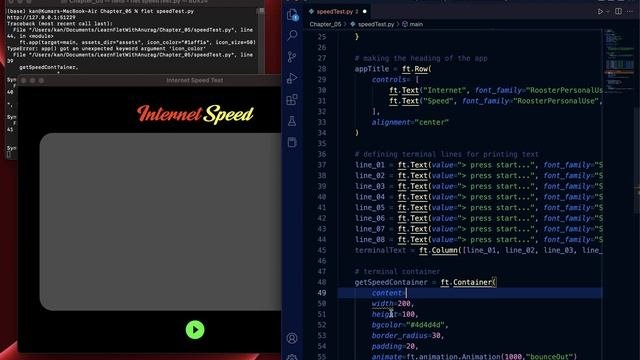Image resolution: width=640 pixels, height=360 pixels.
Task: Click the width=200 line
Action: pos(393,304)
